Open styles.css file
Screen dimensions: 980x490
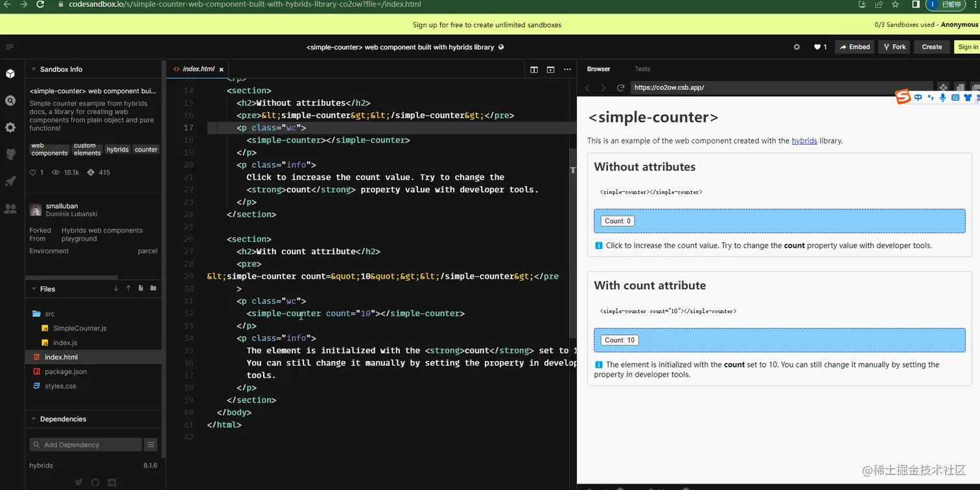tap(93, 386)
